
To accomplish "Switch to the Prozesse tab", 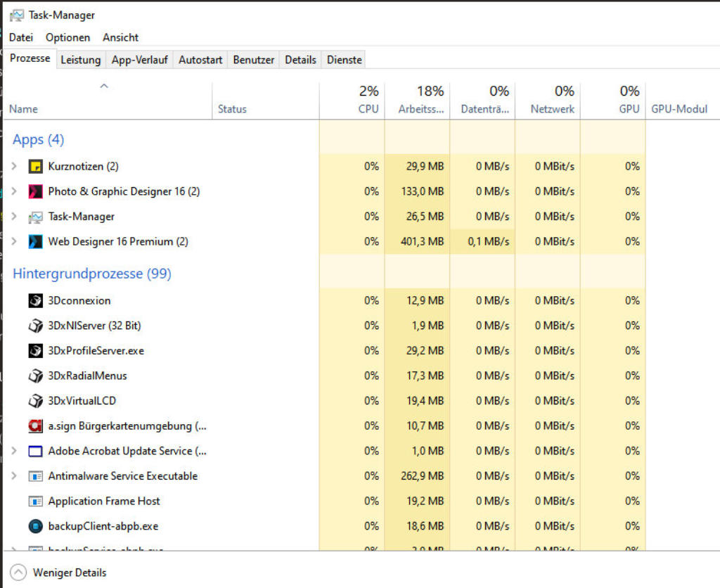I will (x=30, y=58).
